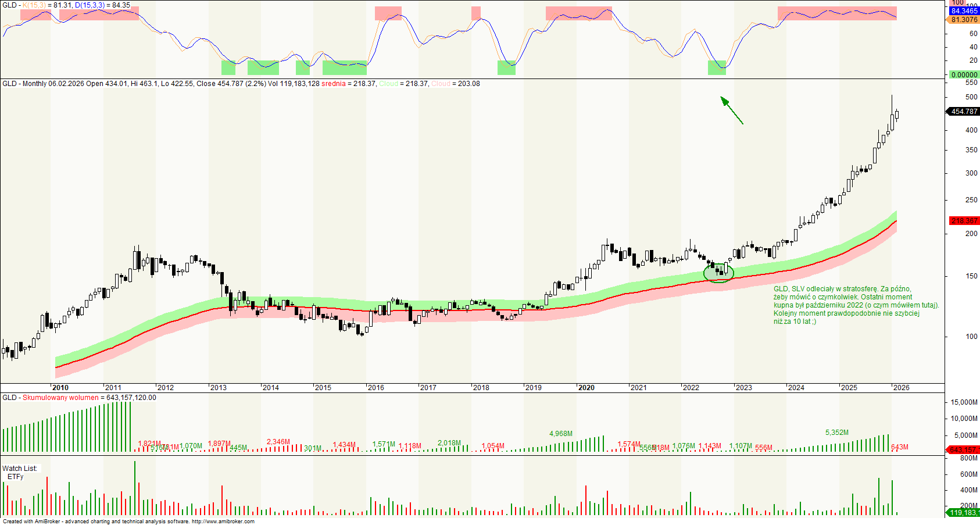Open the amibroker.com link in the footer
The image size is (980, 525).
(223, 522)
